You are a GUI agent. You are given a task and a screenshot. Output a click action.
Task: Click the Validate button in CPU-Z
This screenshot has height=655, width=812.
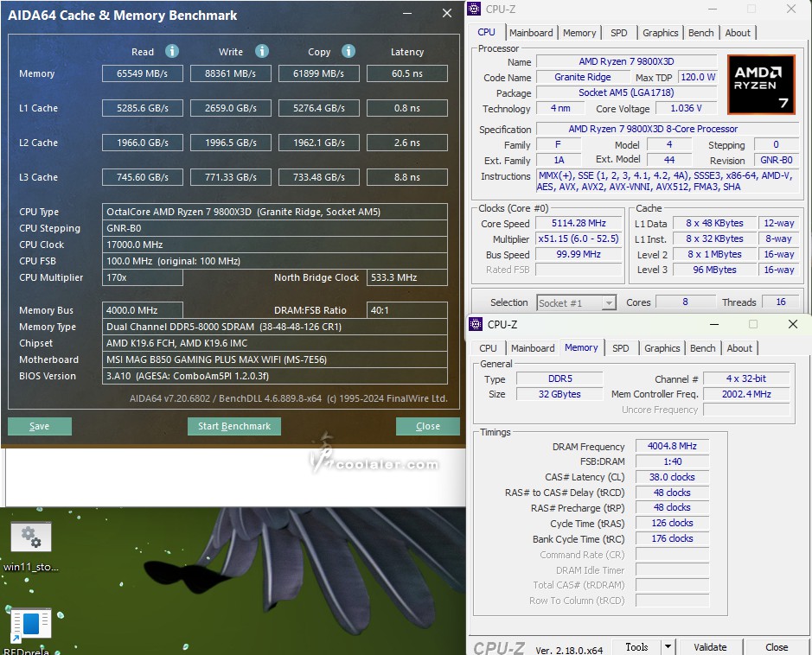coord(710,646)
